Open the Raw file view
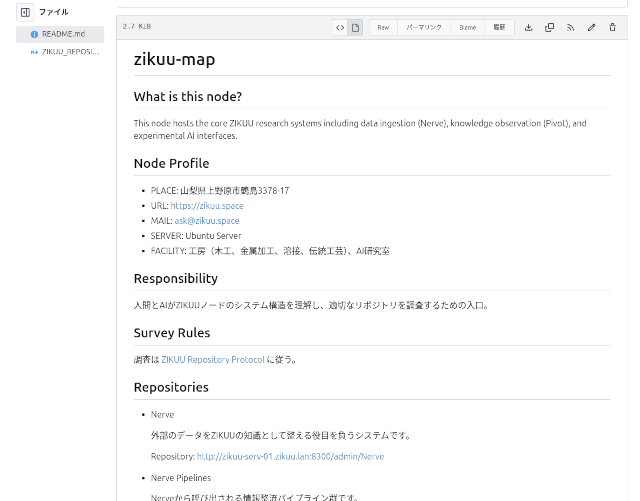 pyautogui.click(x=383, y=28)
